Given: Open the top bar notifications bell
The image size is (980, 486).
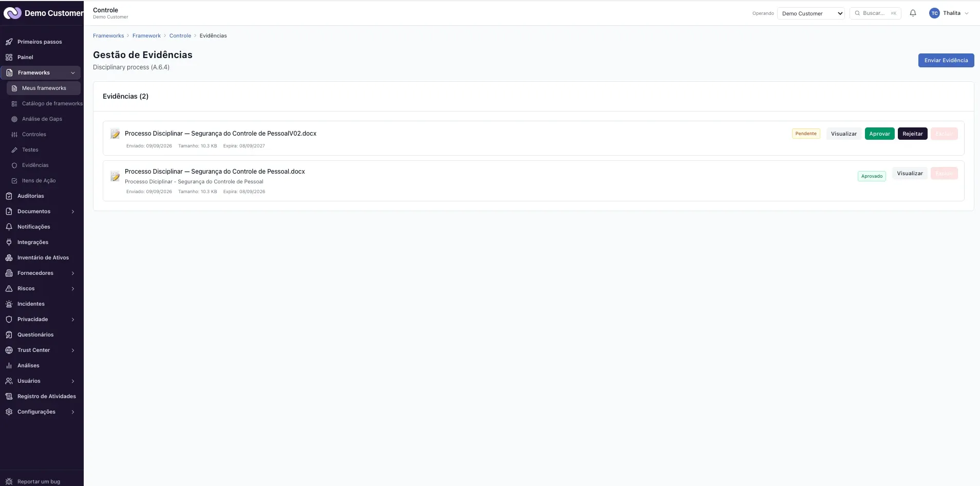Looking at the screenshot, I should click(913, 13).
